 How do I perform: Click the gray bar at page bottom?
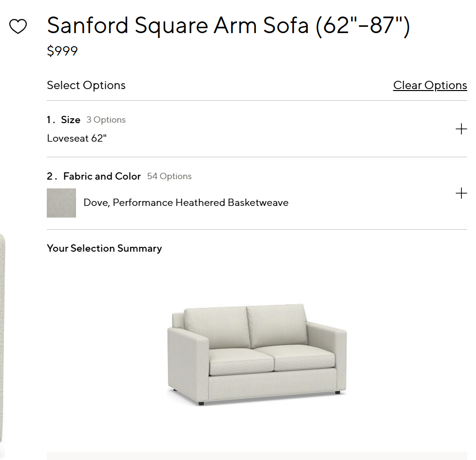[257, 456]
